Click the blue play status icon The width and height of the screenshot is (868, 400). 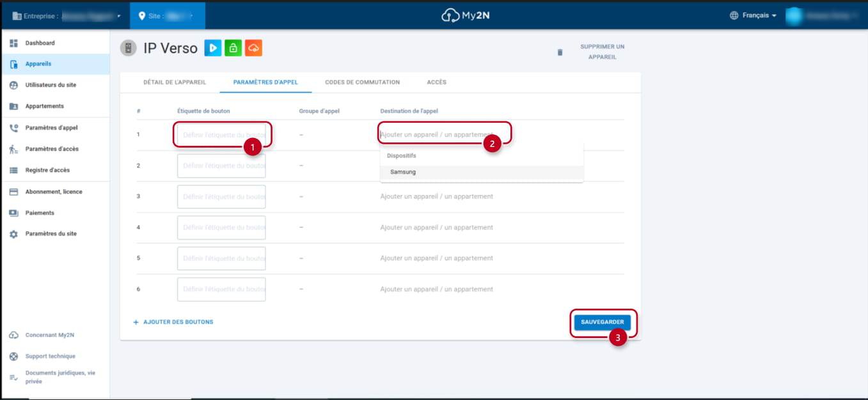213,47
